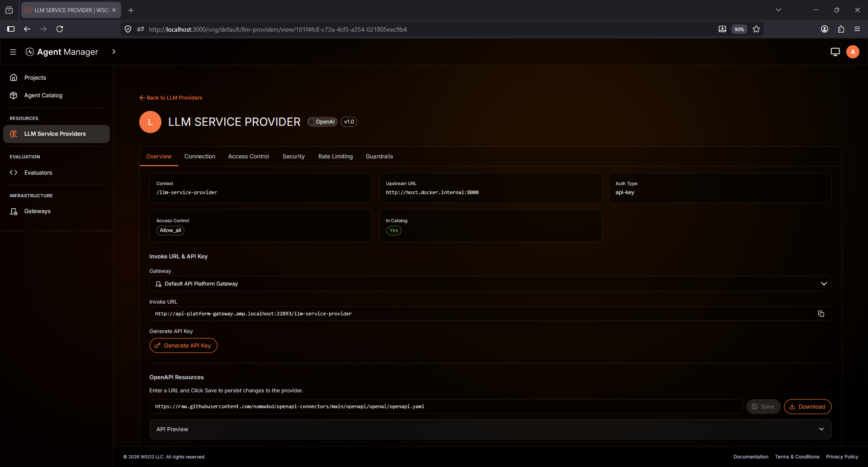This screenshot has height=467, width=868.
Task: Click the LLM Service Providers brain icon
Action: coord(14,134)
